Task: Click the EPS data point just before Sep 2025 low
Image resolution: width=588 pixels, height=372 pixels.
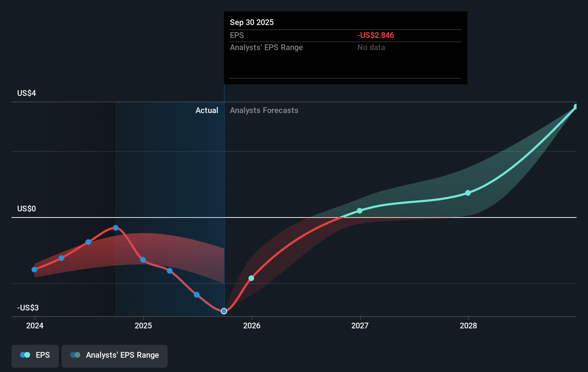Action: click(197, 295)
